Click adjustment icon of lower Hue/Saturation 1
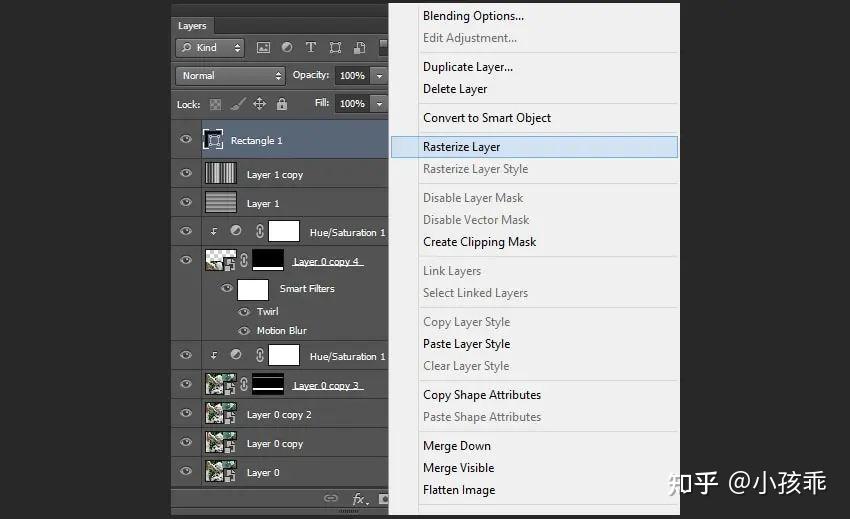The image size is (850, 519). 236,355
